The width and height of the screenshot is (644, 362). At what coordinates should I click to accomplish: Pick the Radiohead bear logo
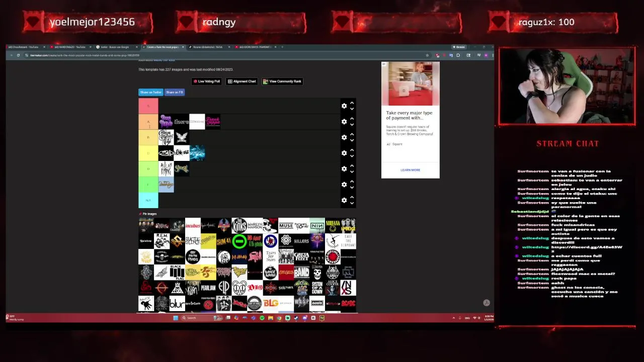[x=239, y=288]
